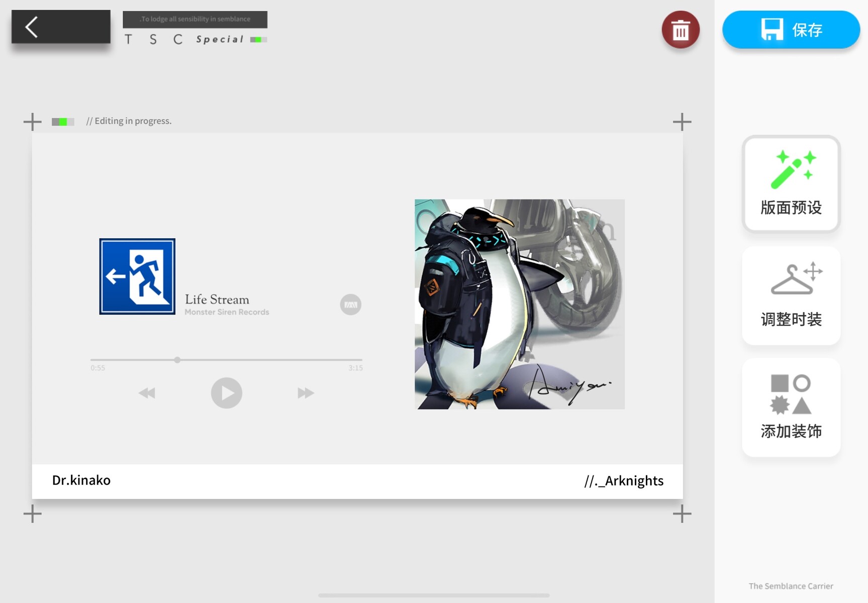Click the back arrow button
Viewport: 868px width, 603px height.
pyautogui.click(x=60, y=27)
